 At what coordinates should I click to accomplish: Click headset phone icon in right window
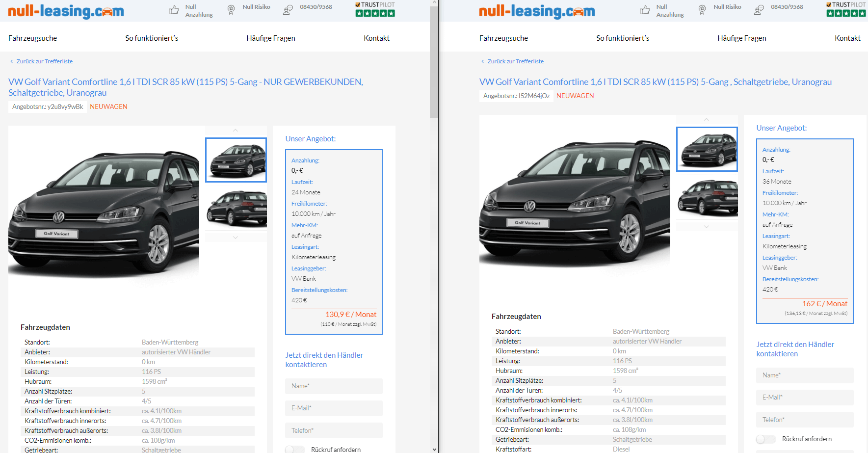pyautogui.click(x=759, y=10)
